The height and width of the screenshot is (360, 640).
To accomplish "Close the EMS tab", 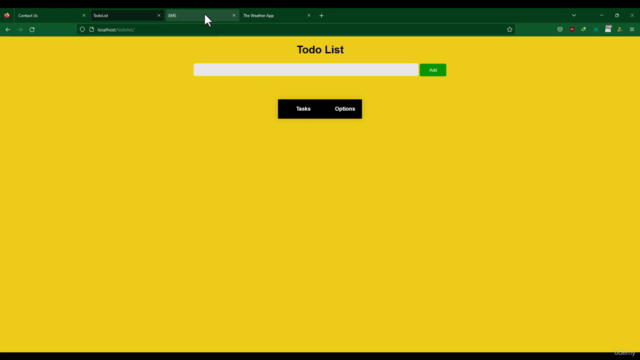I will [x=234, y=16].
